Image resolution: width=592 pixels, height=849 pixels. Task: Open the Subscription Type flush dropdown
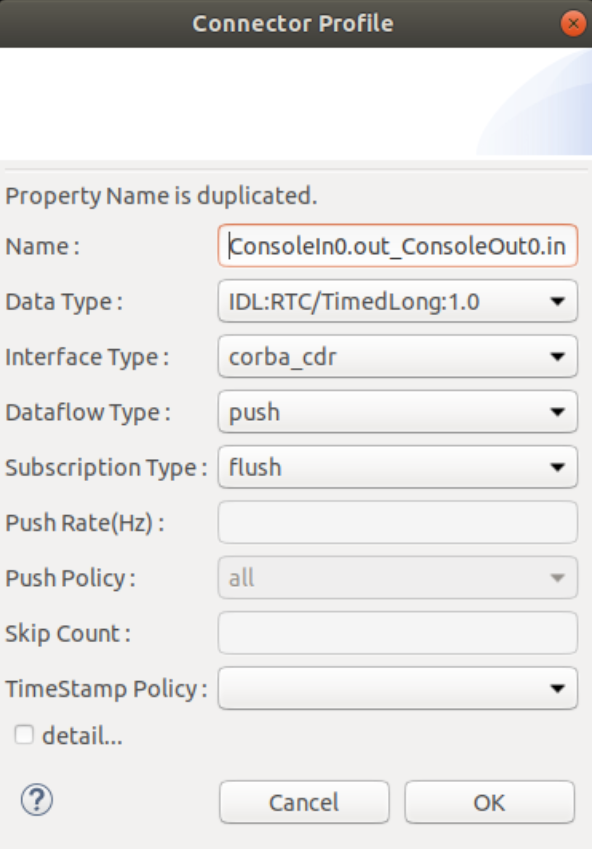398,467
